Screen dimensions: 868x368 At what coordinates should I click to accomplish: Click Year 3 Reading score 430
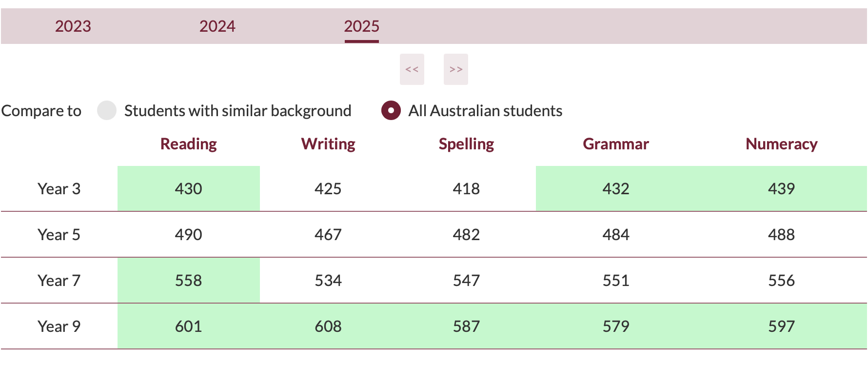(x=188, y=188)
